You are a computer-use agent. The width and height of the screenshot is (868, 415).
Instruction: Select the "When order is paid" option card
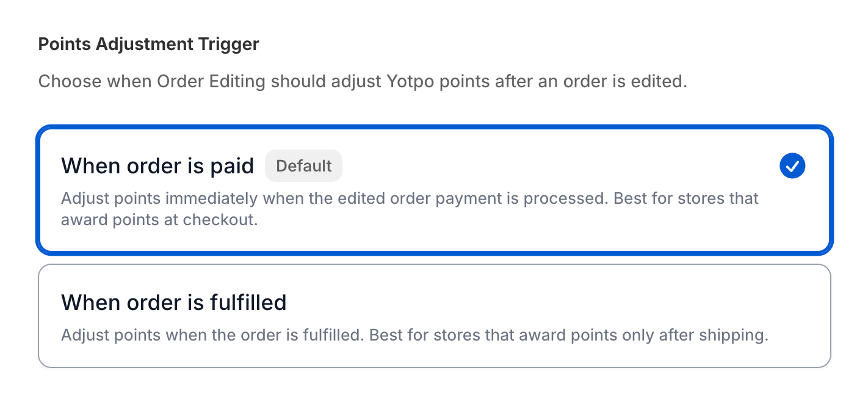click(435, 190)
